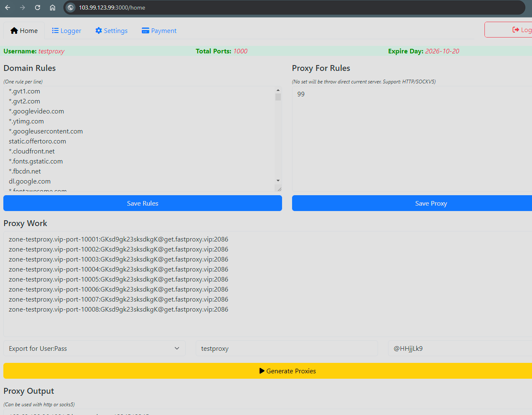Click the Settings gear icon
Image resolution: width=532 pixels, height=415 pixels.
pyautogui.click(x=98, y=30)
